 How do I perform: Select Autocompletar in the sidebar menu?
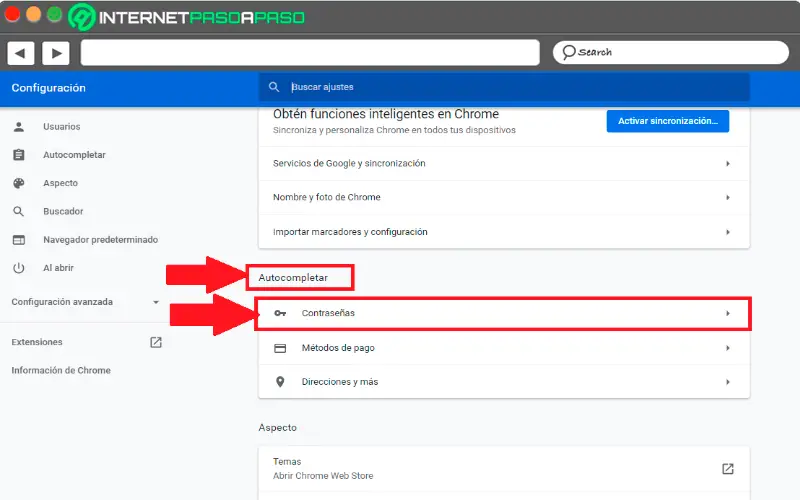[74, 155]
